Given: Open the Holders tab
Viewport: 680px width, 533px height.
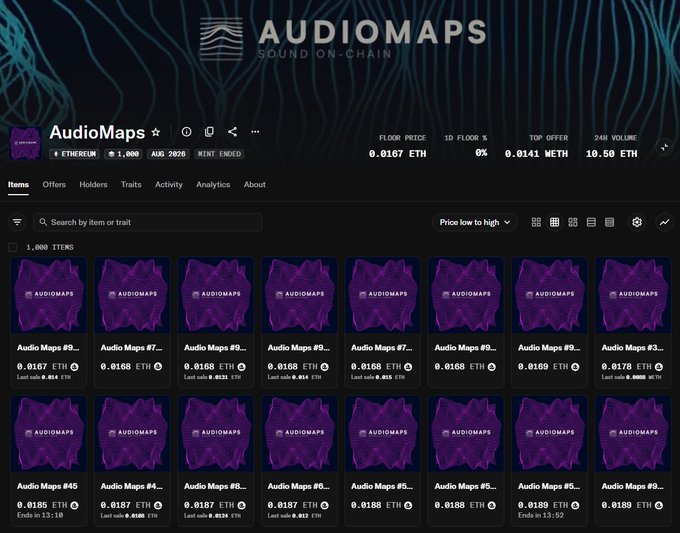Looking at the screenshot, I should 93,185.
